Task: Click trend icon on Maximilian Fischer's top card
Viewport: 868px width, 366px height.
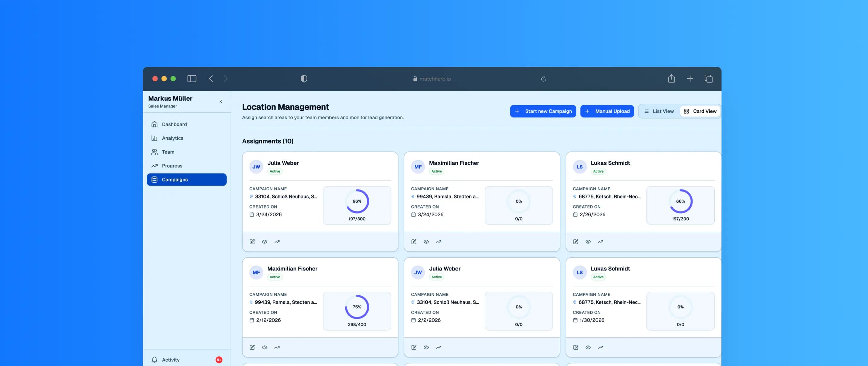Action: coord(439,242)
